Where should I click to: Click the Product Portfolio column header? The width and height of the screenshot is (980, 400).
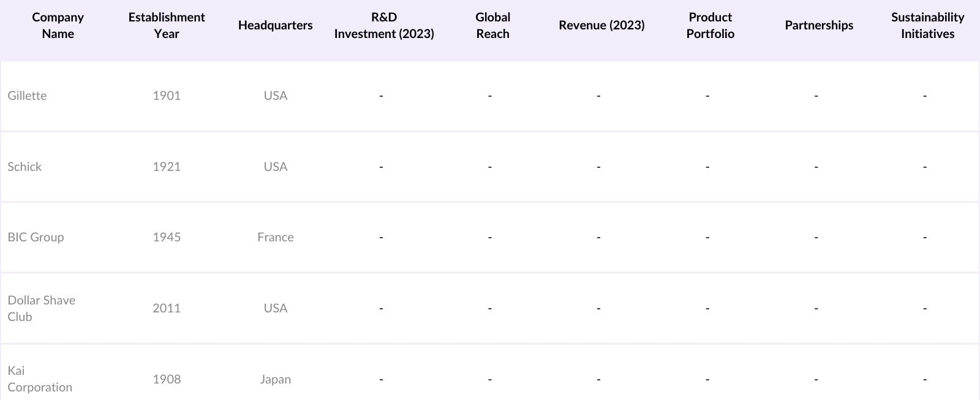710,25
